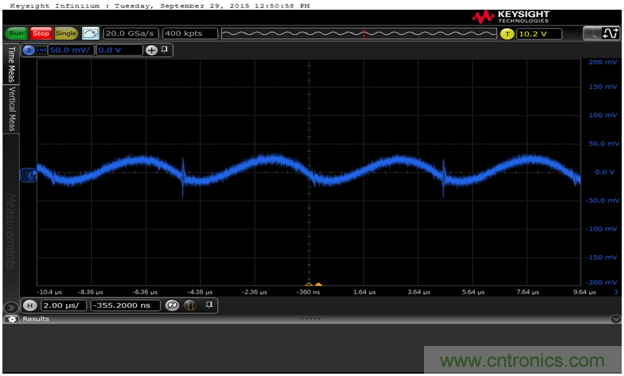Click the yellow trigger T icon
This screenshot has height=376, width=624.
point(507,34)
